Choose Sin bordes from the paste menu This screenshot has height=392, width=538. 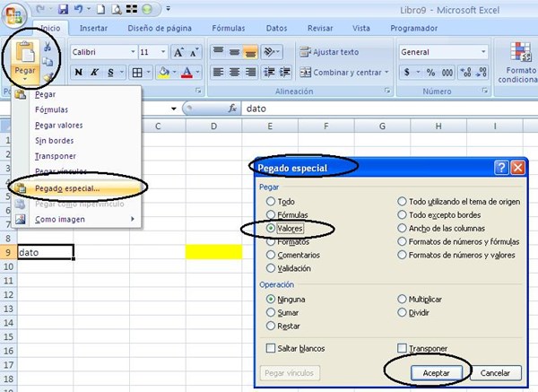tap(76, 141)
